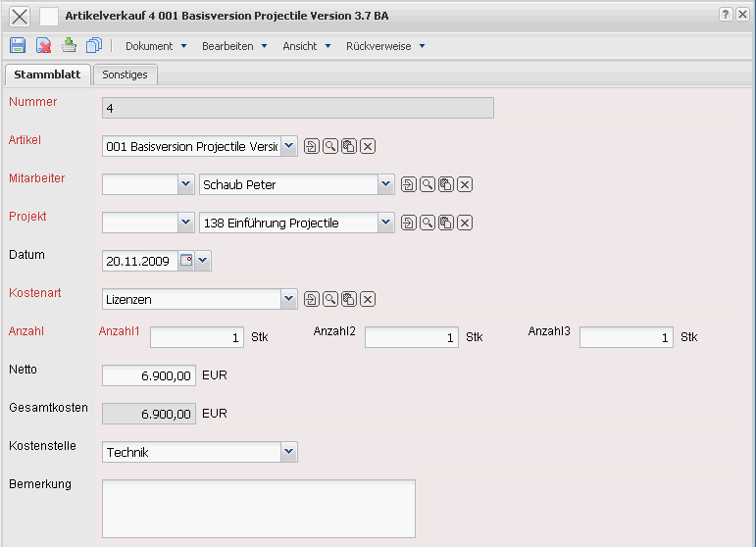Image resolution: width=756 pixels, height=547 pixels.
Task: Click the copy document icon in toolbar
Action: pyautogui.click(x=94, y=45)
